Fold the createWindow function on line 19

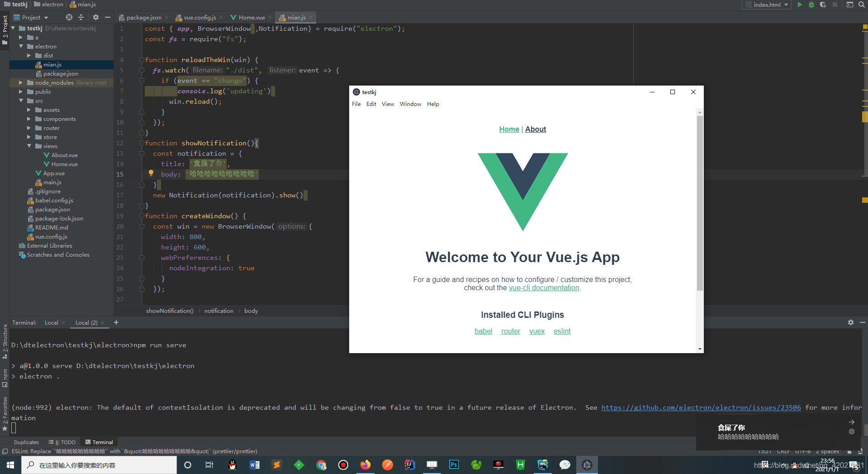tap(142, 216)
